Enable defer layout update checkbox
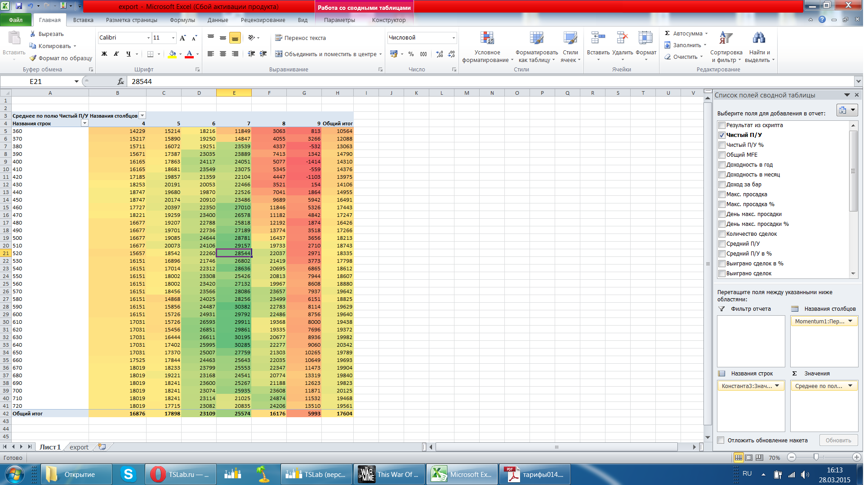 pos(721,441)
